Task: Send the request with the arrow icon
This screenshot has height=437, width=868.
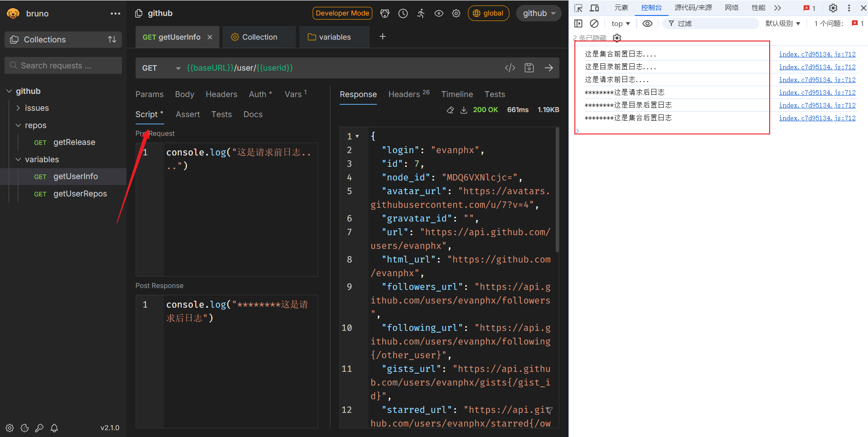Action: point(549,68)
